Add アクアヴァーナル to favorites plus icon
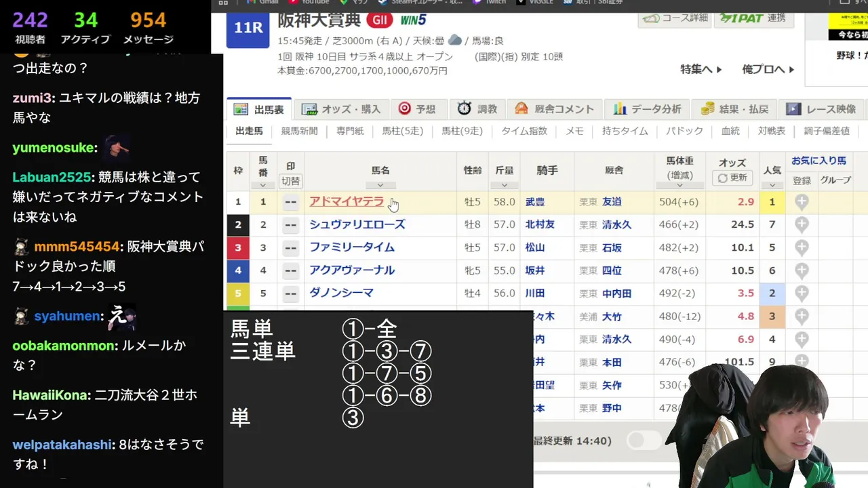The height and width of the screenshot is (488, 868). tap(802, 271)
